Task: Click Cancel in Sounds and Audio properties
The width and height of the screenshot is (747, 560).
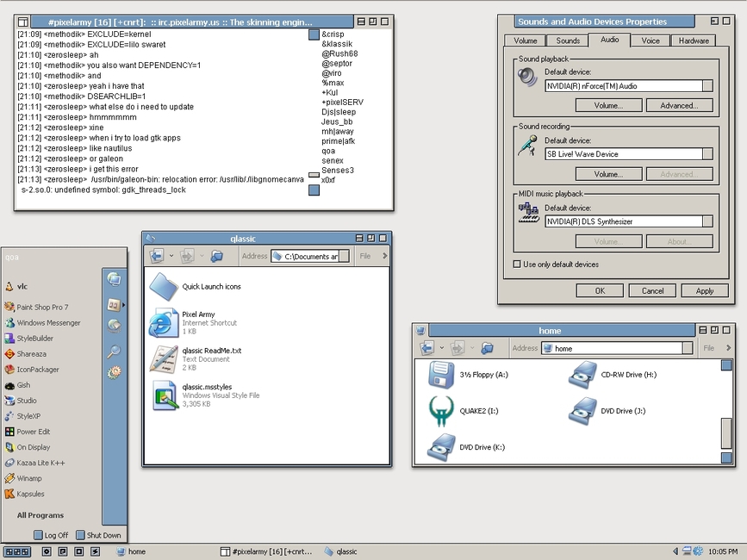Action: [x=652, y=291]
